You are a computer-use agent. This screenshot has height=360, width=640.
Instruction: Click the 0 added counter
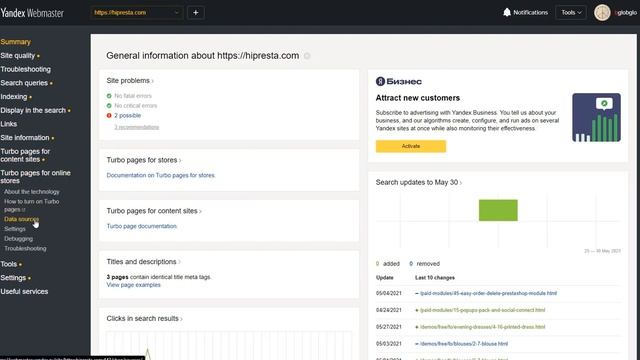coord(387,264)
